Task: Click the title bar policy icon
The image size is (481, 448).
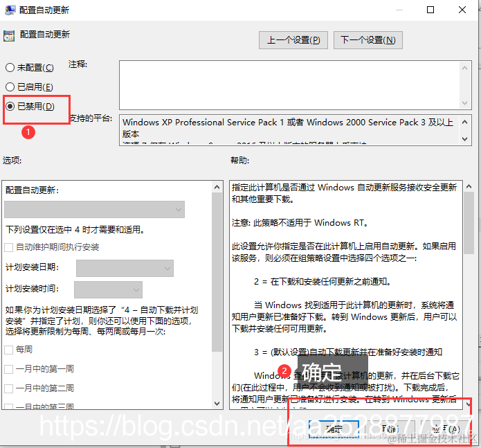Action: tap(10, 10)
